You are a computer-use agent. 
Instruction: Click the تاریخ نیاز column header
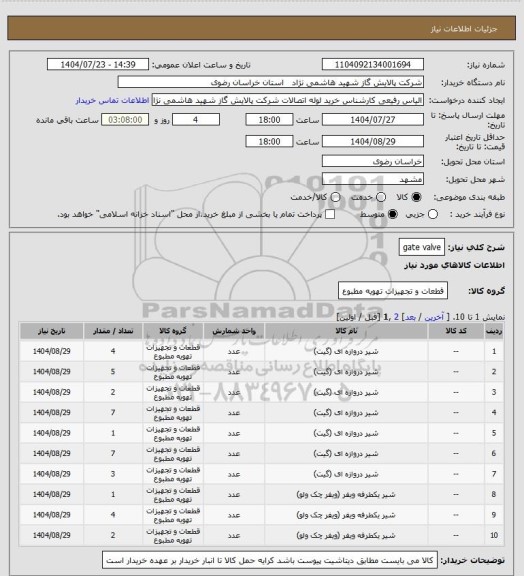(x=51, y=331)
